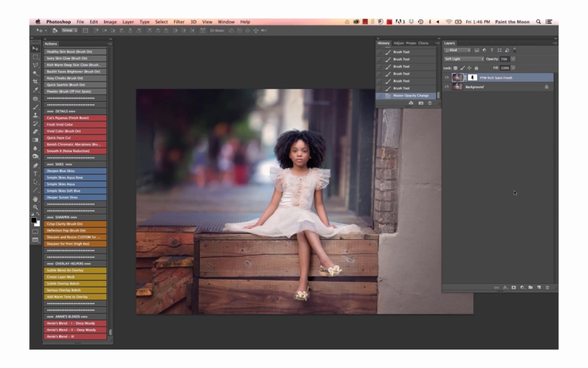Toggle history source box beside Master Opacity Change

[x=380, y=96]
